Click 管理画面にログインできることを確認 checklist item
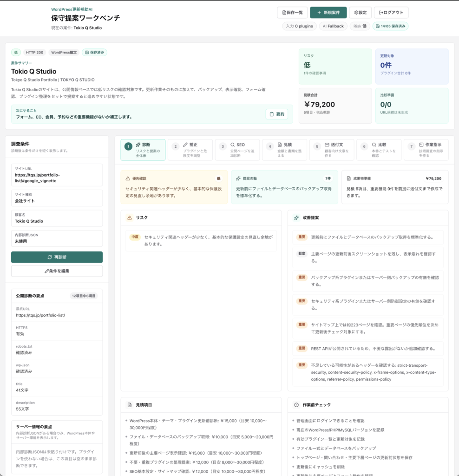This screenshot has height=476, width=459. [x=330, y=421]
